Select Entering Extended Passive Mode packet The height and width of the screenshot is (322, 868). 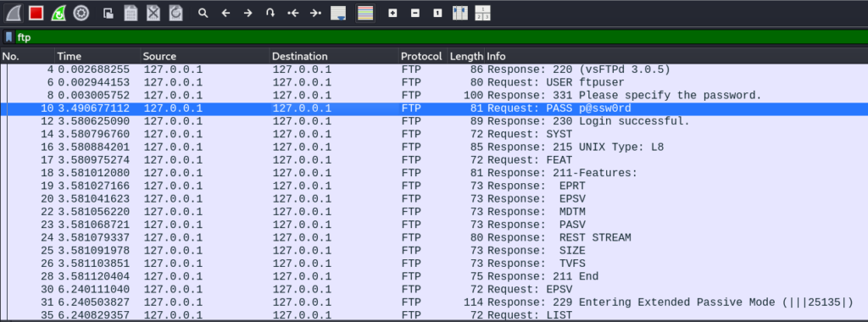[434, 302]
